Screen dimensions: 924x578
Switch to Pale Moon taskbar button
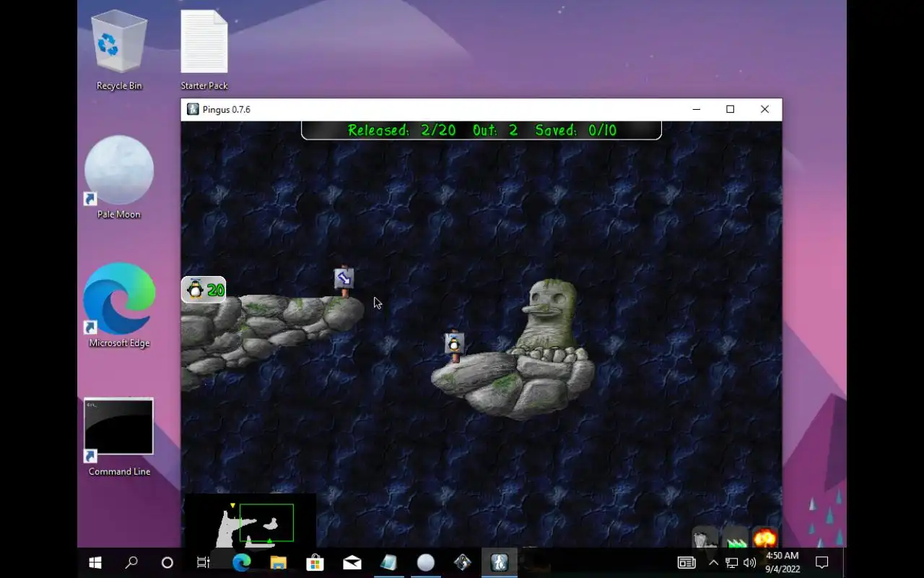426,563
